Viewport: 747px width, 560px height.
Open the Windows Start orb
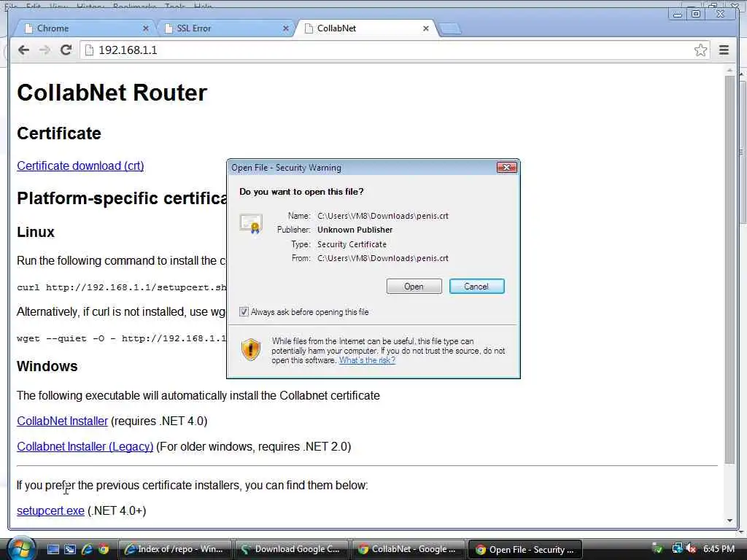click(x=21, y=549)
